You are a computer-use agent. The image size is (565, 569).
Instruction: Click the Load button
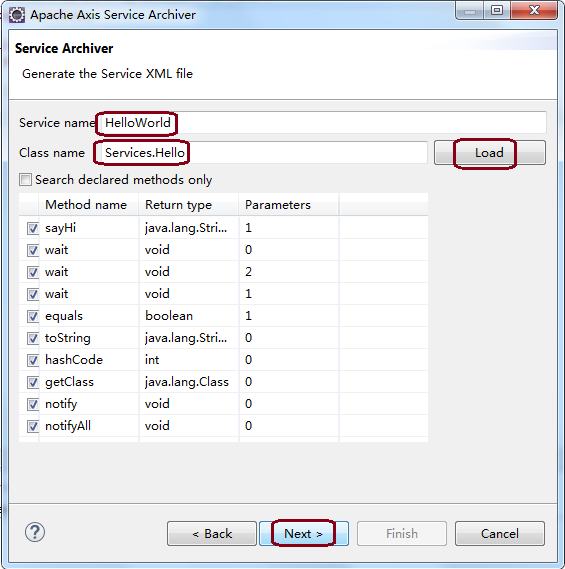[x=490, y=153]
